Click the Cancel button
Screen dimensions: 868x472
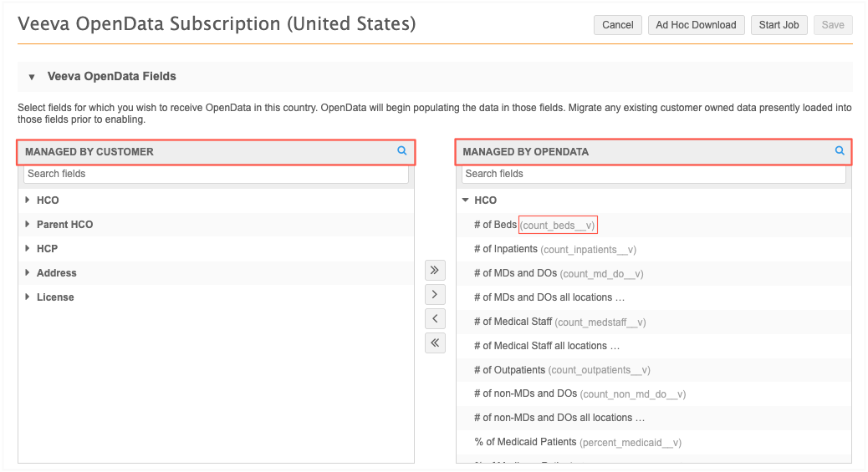618,25
